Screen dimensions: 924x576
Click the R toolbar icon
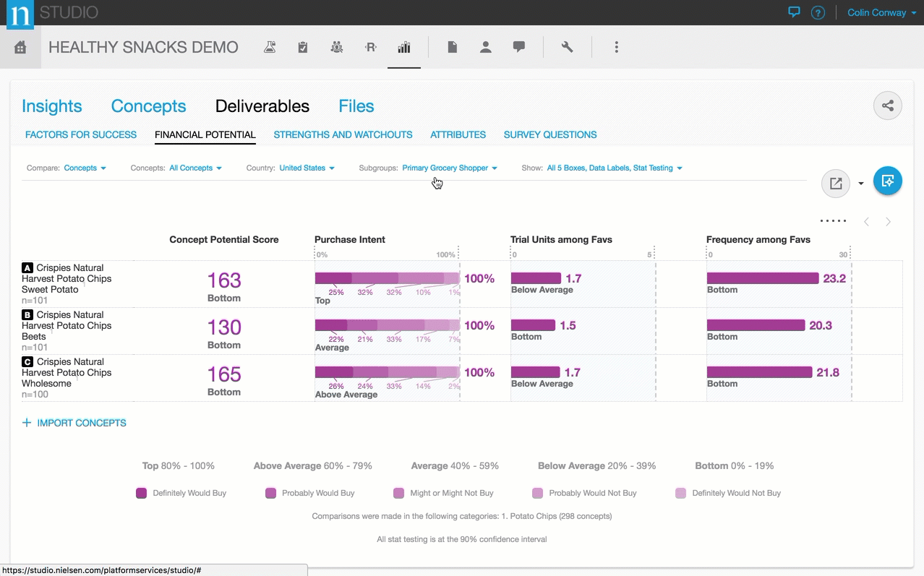370,47
